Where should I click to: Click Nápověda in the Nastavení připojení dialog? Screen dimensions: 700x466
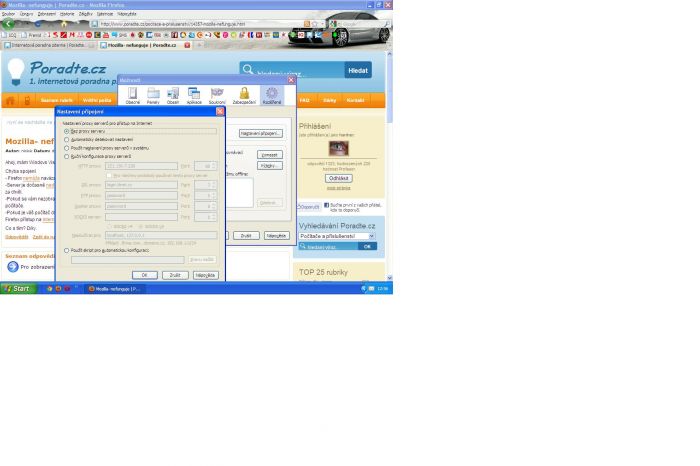coord(206,275)
